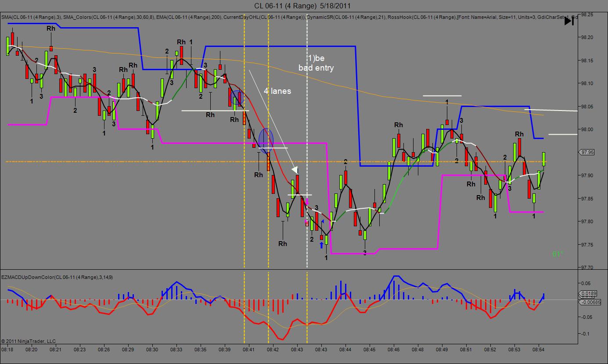Click the 98.05 price axis label
This screenshot has height=364, width=608.
click(587, 107)
